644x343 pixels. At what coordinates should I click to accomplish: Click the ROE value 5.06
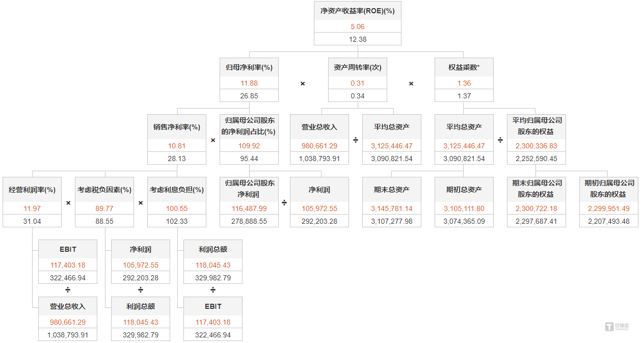click(x=357, y=26)
